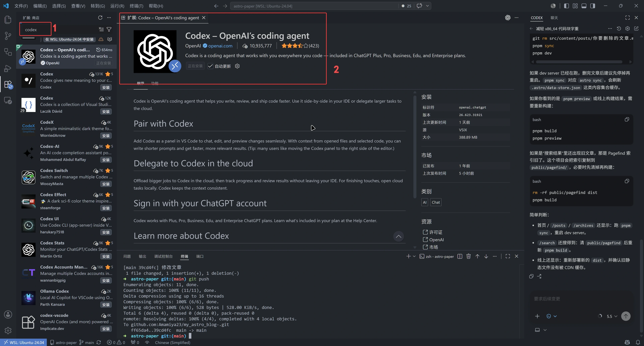Open the Manage gear in activity bar

click(x=8, y=330)
